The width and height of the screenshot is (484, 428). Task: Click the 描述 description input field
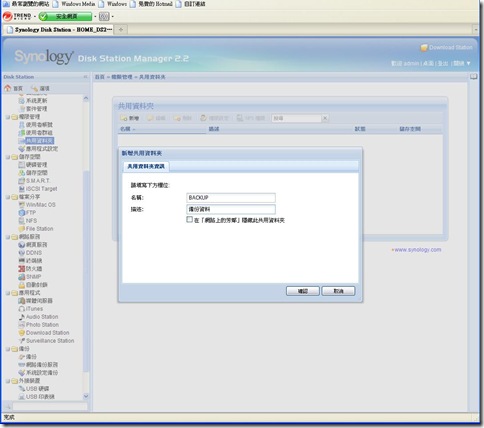(231, 209)
